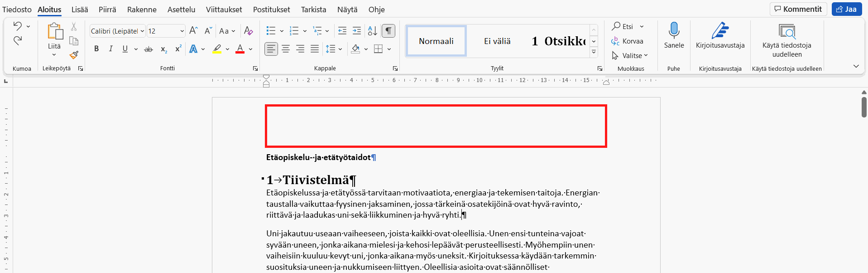Open Kappale paragraph settings dialog launcher
This screenshot has width=868, height=273.
point(395,68)
